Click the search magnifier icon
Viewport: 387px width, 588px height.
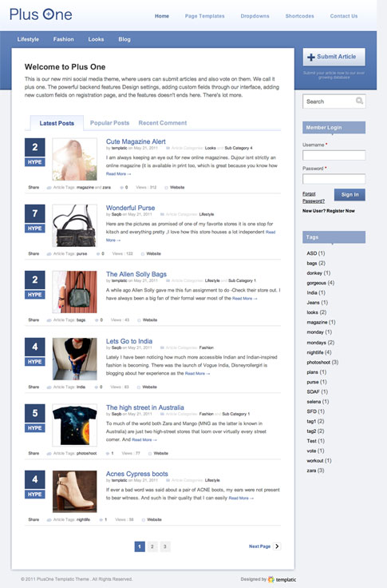(359, 101)
